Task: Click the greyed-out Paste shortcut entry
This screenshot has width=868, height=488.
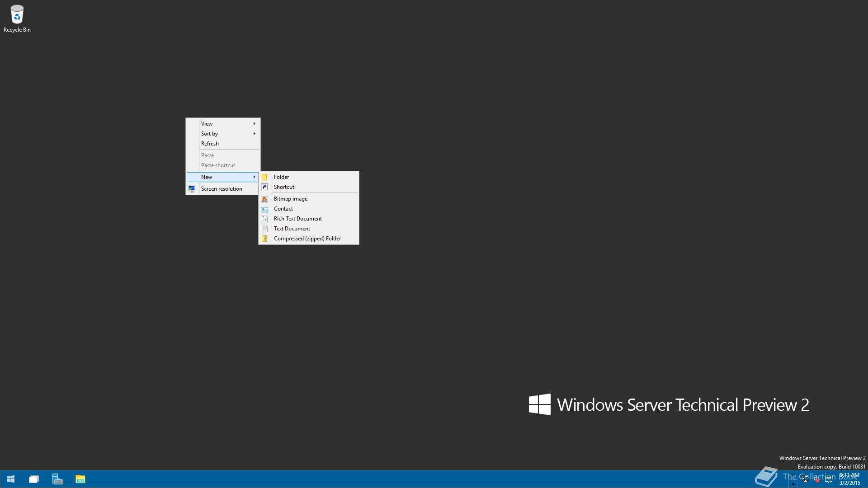Action: point(223,165)
